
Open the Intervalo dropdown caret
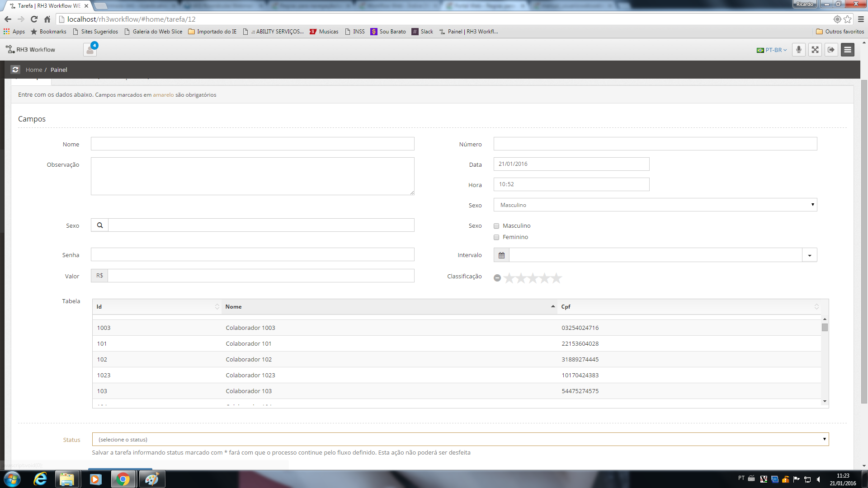[x=810, y=255]
